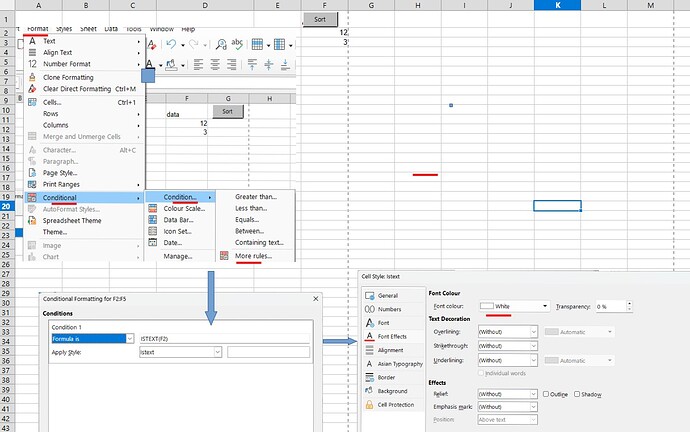
Task: Apply font colour with the underlined A icon
Action: [150, 65]
